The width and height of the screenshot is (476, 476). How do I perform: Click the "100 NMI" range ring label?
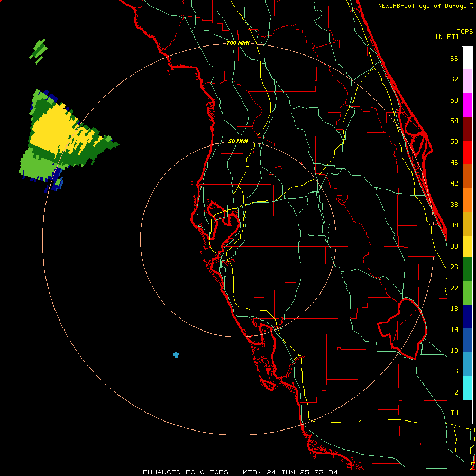[x=238, y=43]
